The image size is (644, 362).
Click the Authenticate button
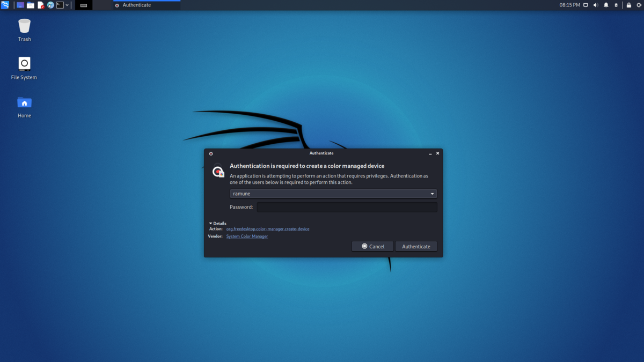(x=416, y=246)
